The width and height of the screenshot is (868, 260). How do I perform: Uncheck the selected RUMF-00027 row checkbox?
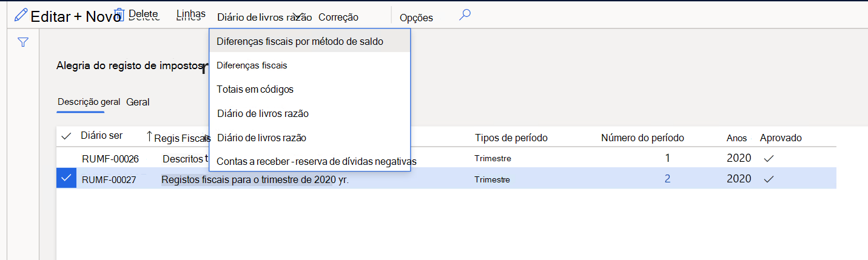[x=66, y=178]
